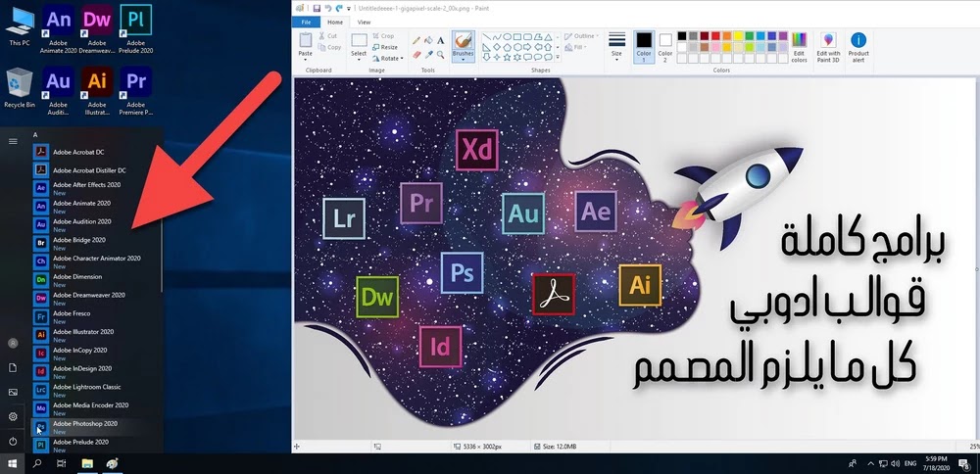The height and width of the screenshot is (474, 980).
Task: Pick the Text tool in Paint
Action: (x=441, y=40)
